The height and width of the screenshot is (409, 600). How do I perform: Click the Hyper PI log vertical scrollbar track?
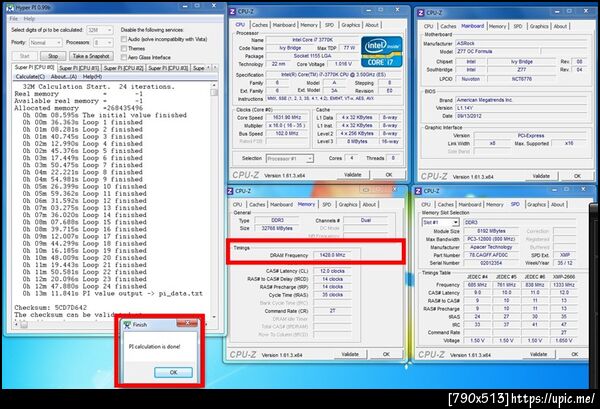[214, 203]
